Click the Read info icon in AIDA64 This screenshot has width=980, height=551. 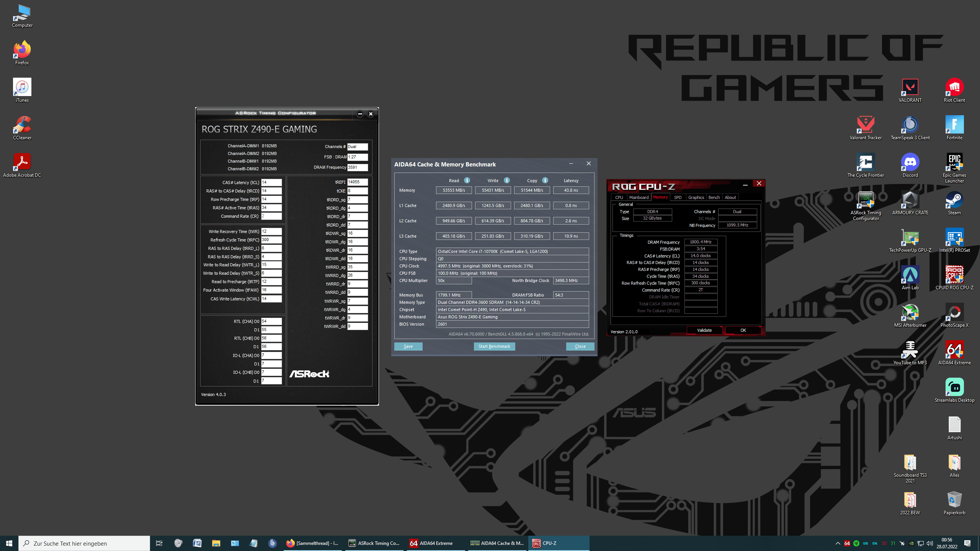point(467,180)
